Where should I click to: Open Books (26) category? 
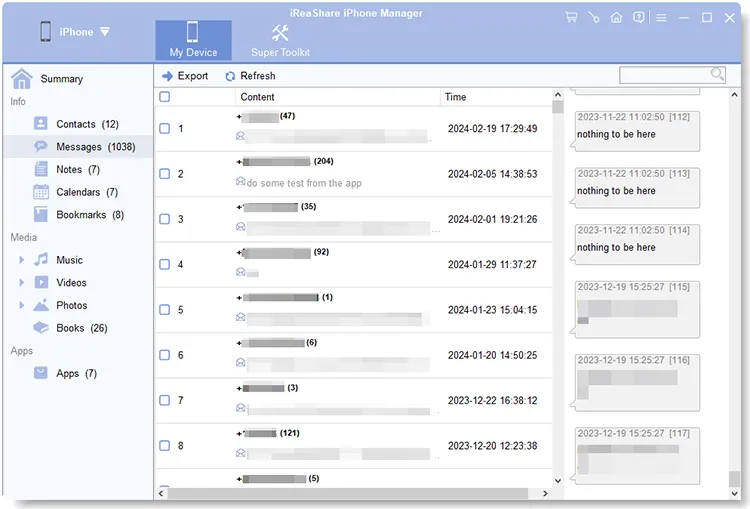coord(78,328)
